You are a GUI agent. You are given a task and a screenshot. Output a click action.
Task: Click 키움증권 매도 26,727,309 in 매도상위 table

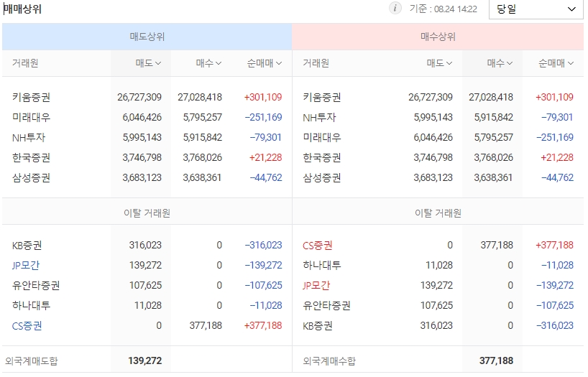click(x=139, y=98)
